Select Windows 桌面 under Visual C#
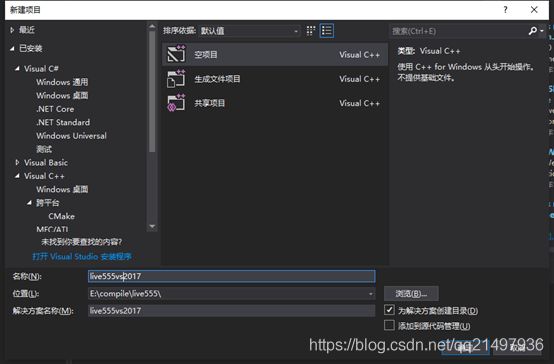This screenshot has width=554, height=364. pos(62,95)
